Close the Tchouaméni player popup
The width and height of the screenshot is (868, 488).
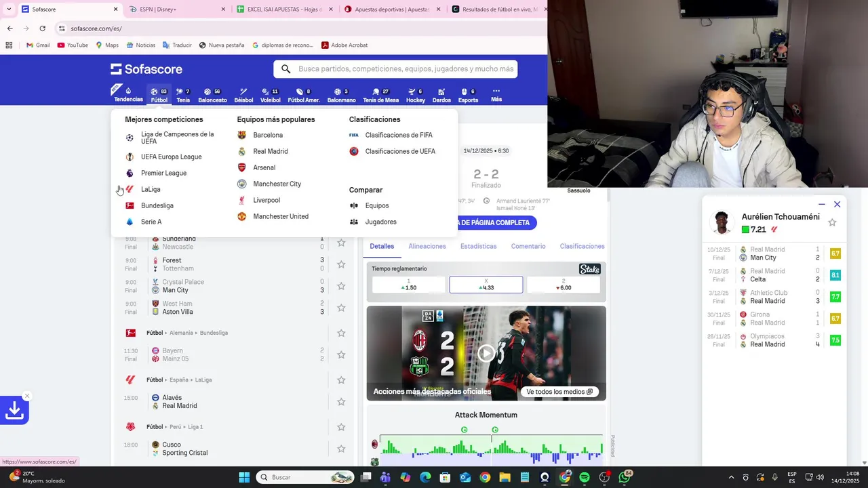click(x=837, y=204)
